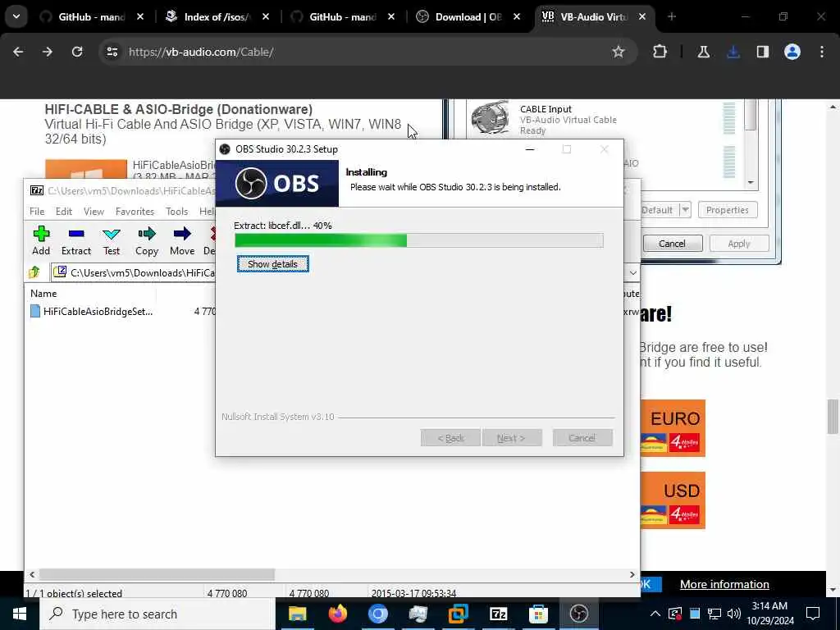Open the View menu in 7-Zip
The width and height of the screenshot is (840, 630).
[x=94, y=211]
